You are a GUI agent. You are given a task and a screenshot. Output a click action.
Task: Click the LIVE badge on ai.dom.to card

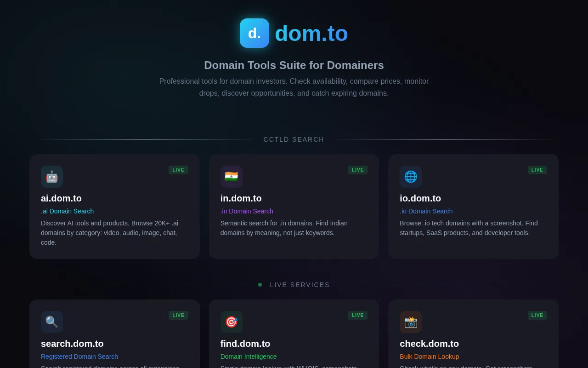click(178, 170)
